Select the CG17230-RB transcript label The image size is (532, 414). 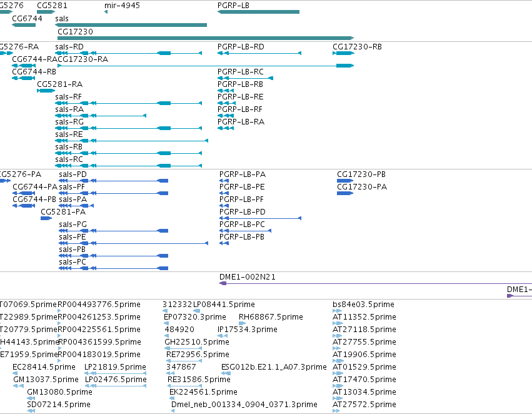[357, 46]
